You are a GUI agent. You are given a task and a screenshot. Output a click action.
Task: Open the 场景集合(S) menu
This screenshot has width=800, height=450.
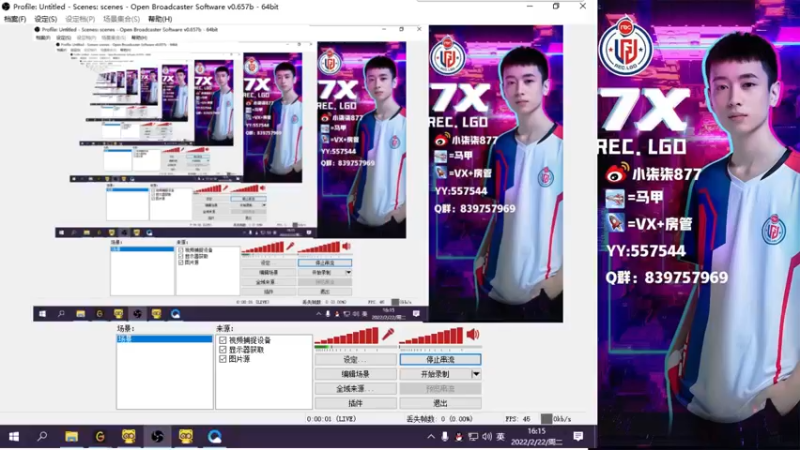click(121, 19)
